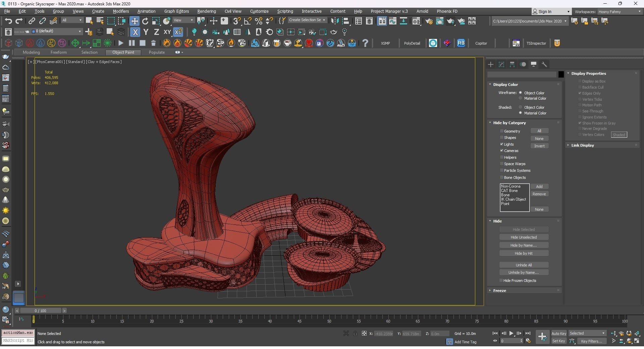Image resolution: width=644 pixels, height=349 pixels.
Task: Enable the Shapes hide checkbox
Action: [x=502, y=138]
